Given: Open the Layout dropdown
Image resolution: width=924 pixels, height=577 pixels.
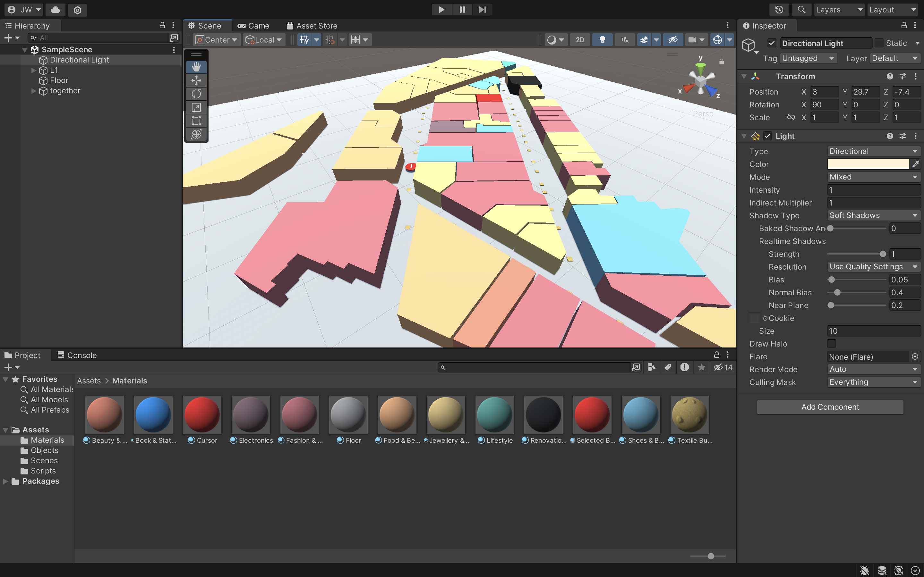Looking at the screenshot, I should [893, 10].
